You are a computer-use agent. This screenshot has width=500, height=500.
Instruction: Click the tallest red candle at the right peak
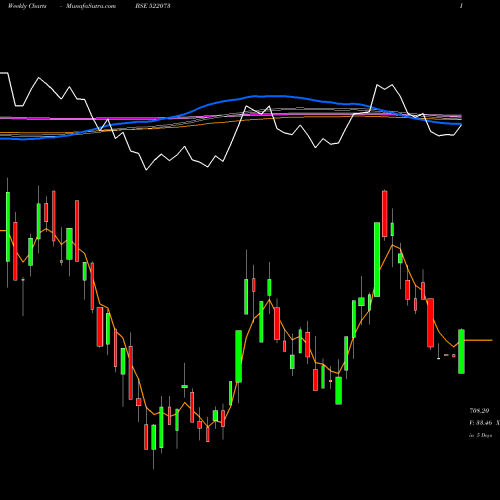[x=385, y=214]
